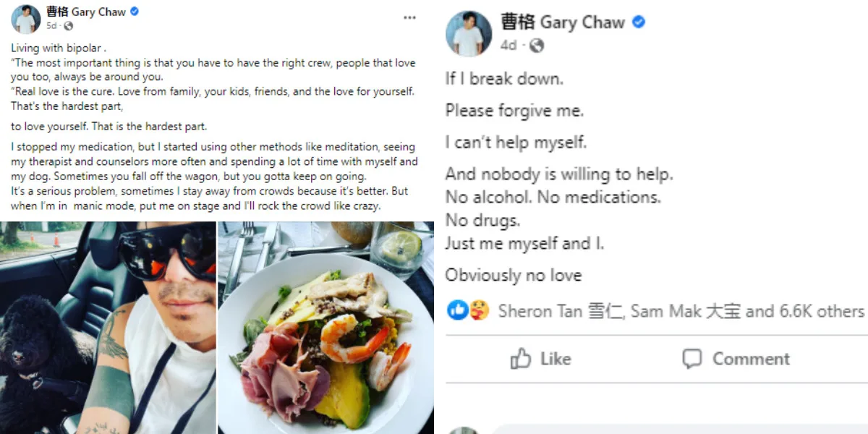Click the globe privacy icon beside 5d
Image resolution: width=868 pixels, height=434 pixels.
tap(69, 26)
